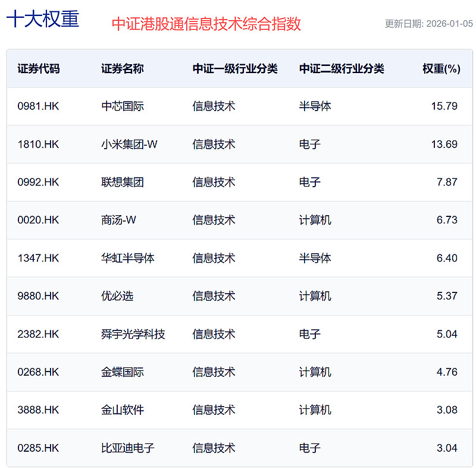This screenshot has height=469, width=476.
Task: Select stock code 0992.HK
Action: click(x=38, y=182)
